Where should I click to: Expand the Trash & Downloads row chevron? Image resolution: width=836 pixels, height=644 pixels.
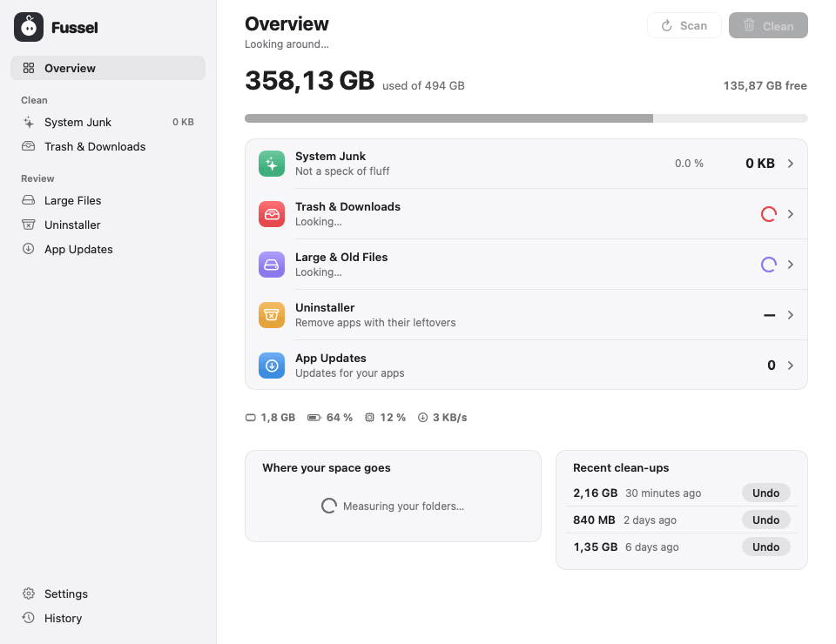[791, 214]
